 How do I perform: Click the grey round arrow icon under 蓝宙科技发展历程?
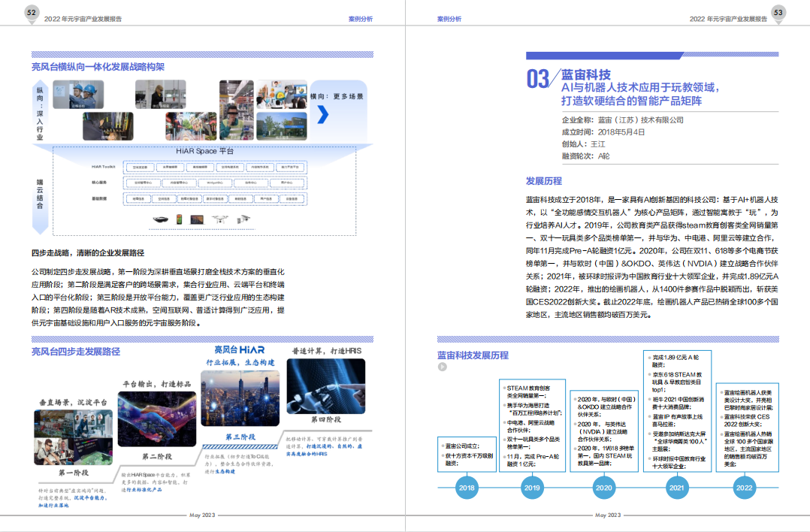(442, 367)
